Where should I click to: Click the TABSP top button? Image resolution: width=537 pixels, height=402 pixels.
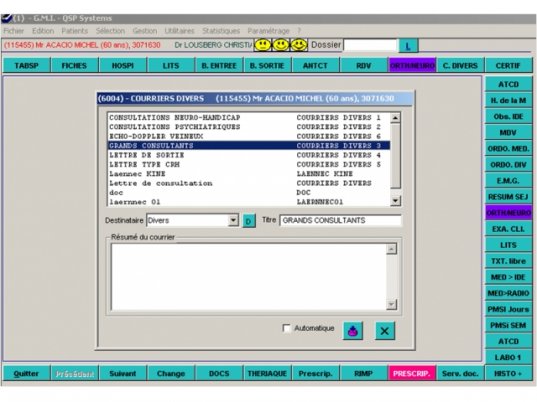26,65
